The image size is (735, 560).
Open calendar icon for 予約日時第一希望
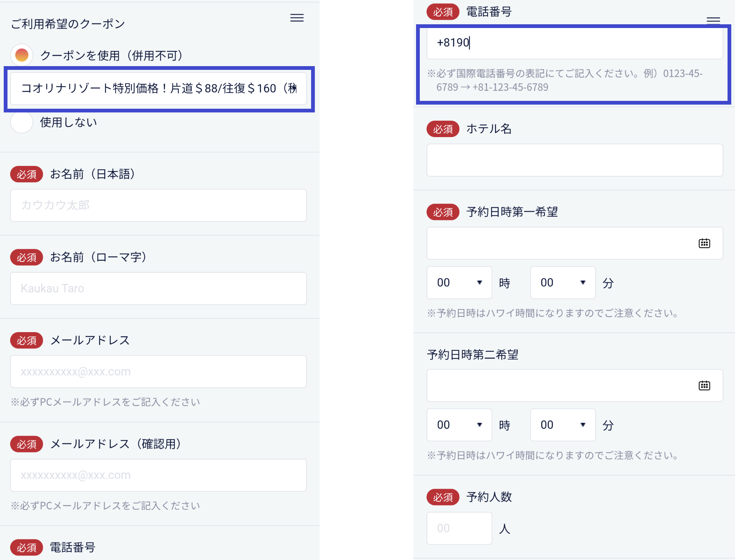(x=704, y=244)
